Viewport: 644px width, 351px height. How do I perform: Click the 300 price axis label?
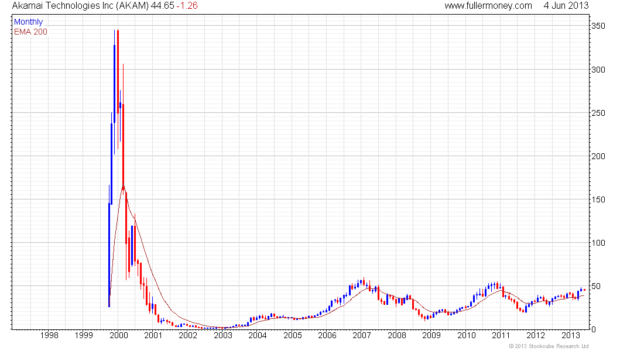point(598,70)
